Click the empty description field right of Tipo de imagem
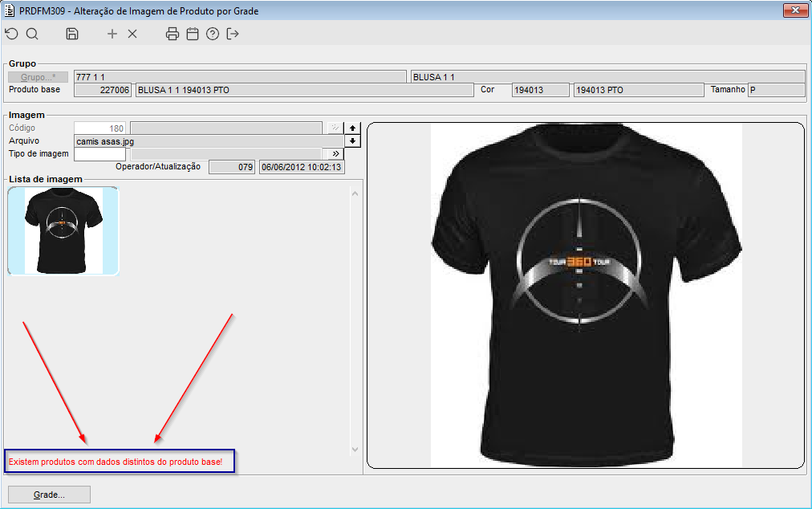This screenshot has width=812, height=509. pyautogui.click(x=226, y=154)
